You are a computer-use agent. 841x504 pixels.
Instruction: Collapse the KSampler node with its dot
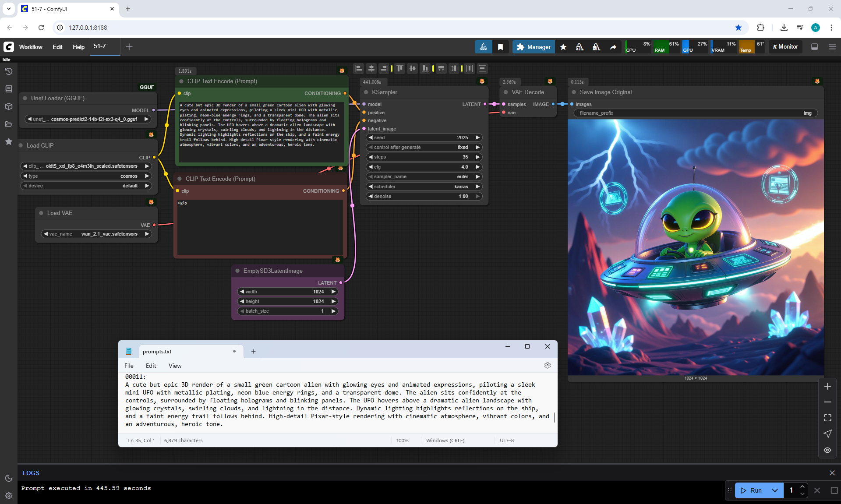click(366, 92)
